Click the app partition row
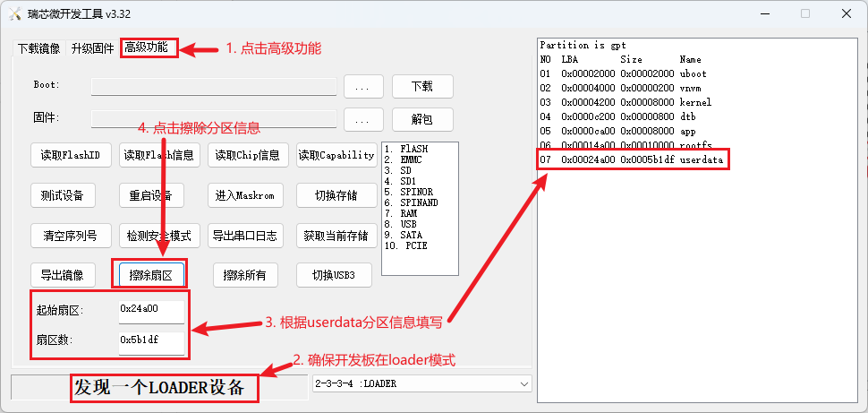 (x=617, y=132)
